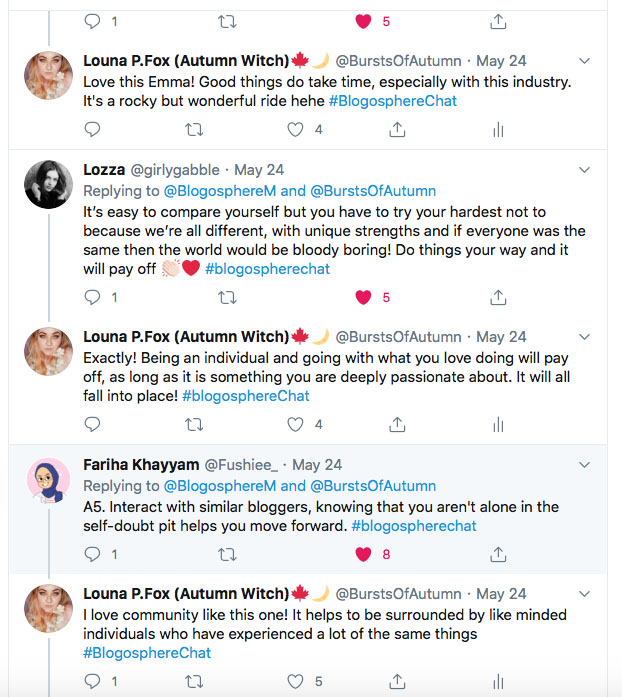Open Lozza's profile picture
Screen dimensions: 622x697
pos(47,184)
